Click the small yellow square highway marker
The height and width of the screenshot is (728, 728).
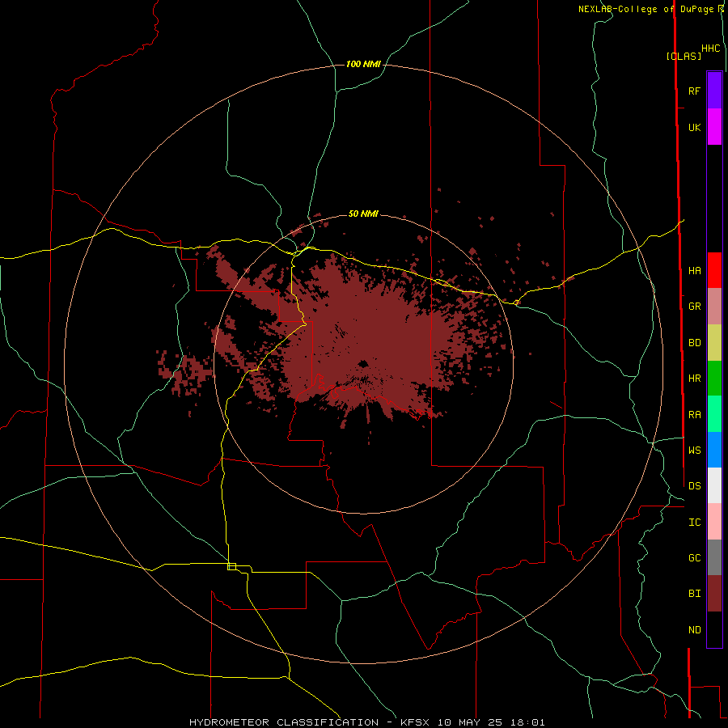point(231,566)
